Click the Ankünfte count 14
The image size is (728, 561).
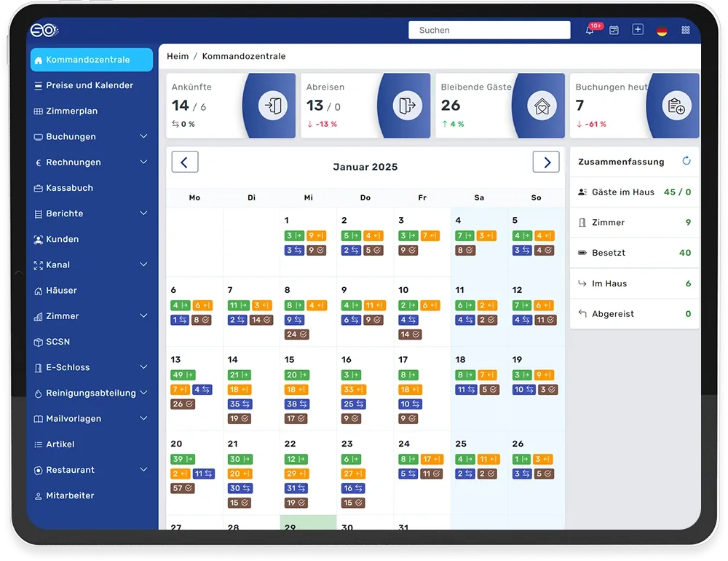pos(180,106)
